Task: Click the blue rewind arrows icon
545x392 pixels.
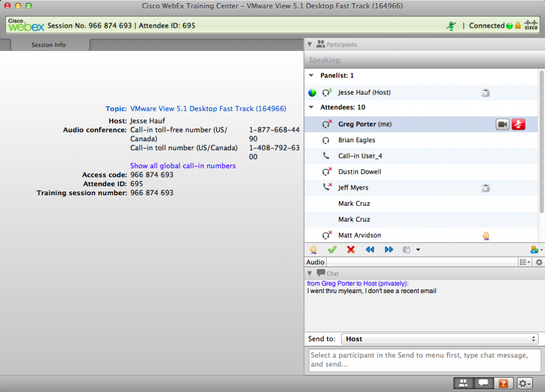Action: coord(370,249)
